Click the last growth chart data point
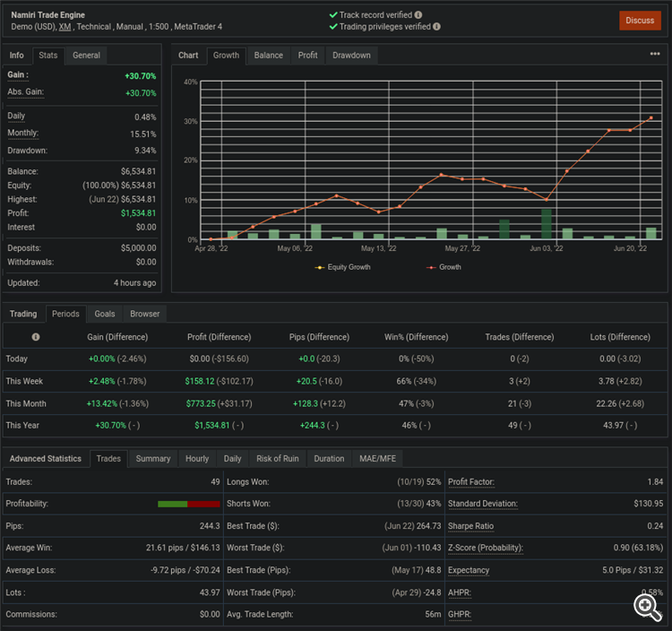Screen dimensions: 672x631 point(651,117)
